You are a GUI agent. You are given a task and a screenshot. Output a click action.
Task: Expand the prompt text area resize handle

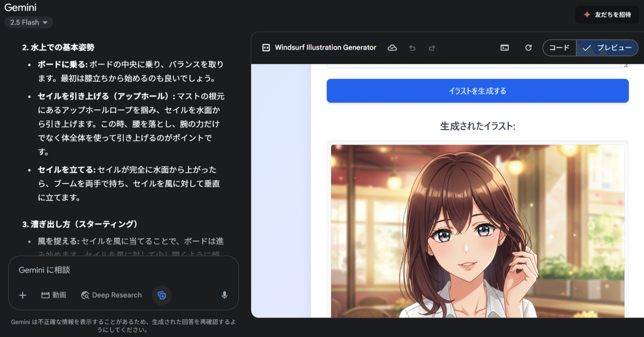tap(625, 64)
